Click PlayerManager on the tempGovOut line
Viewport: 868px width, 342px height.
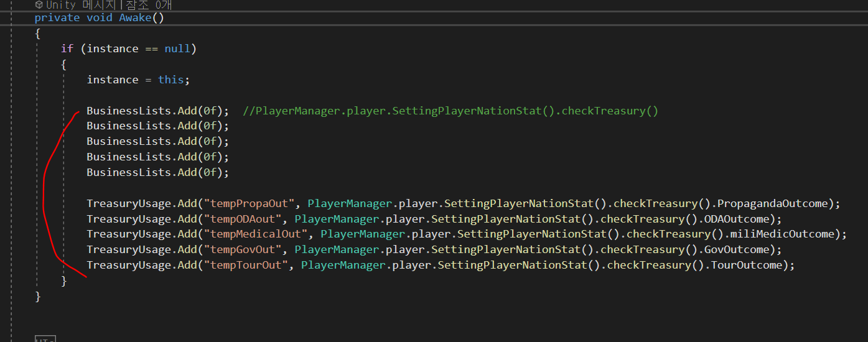pos(337,249)
